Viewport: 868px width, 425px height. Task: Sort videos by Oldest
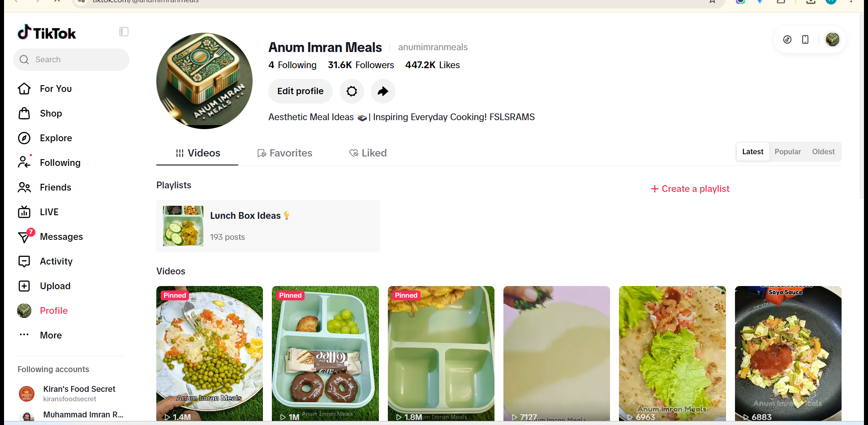coord(823,152)
